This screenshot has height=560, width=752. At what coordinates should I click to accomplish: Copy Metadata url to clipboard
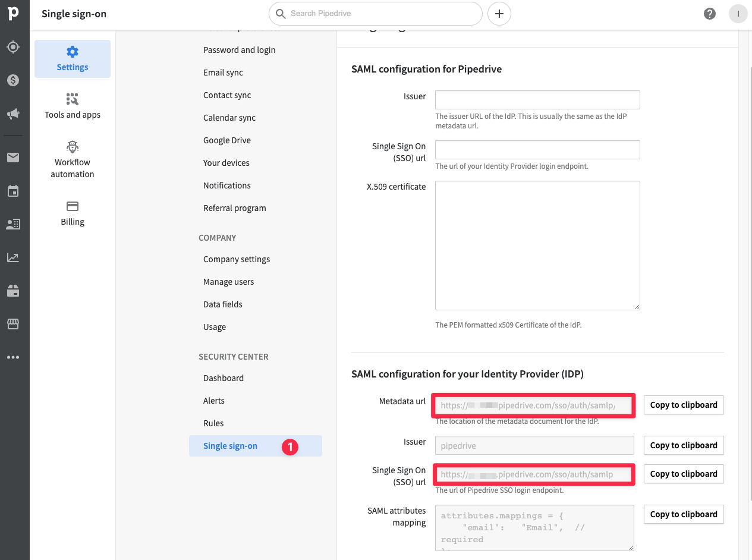click(x=684, y=405)
